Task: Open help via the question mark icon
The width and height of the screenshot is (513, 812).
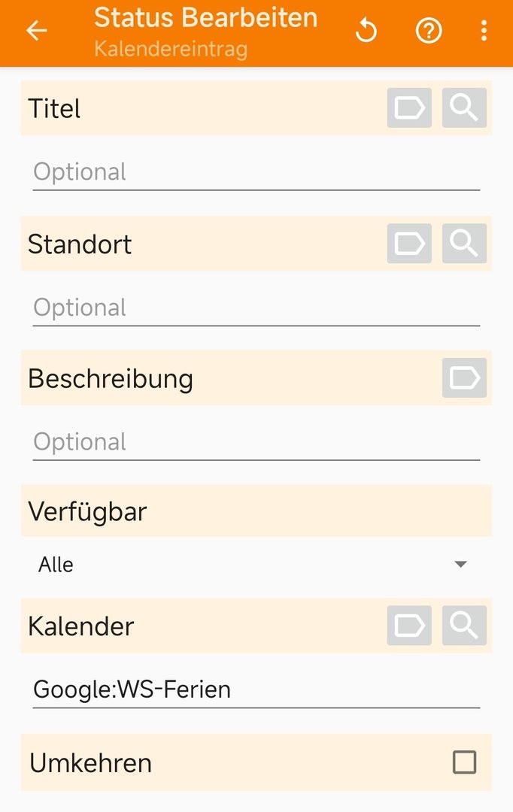Action: (429, 31)
